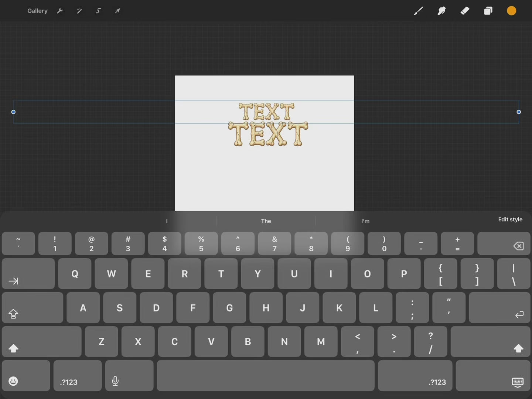Select the Selection S-shaped tool
The height and width of the screenshot is (399, 532).
pos(98,11)
